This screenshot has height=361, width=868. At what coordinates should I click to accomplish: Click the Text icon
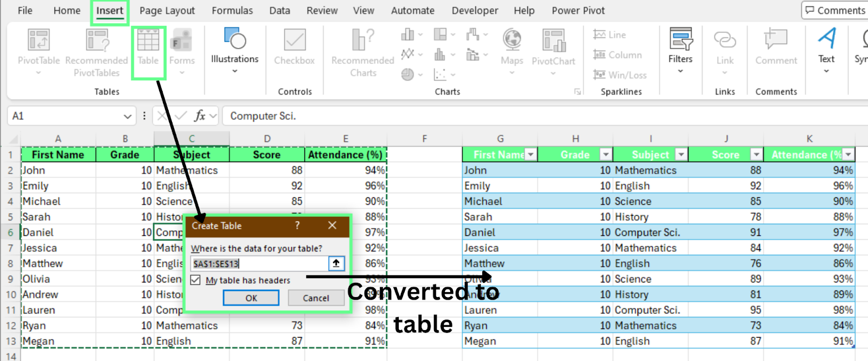click(x=827, y=38)
